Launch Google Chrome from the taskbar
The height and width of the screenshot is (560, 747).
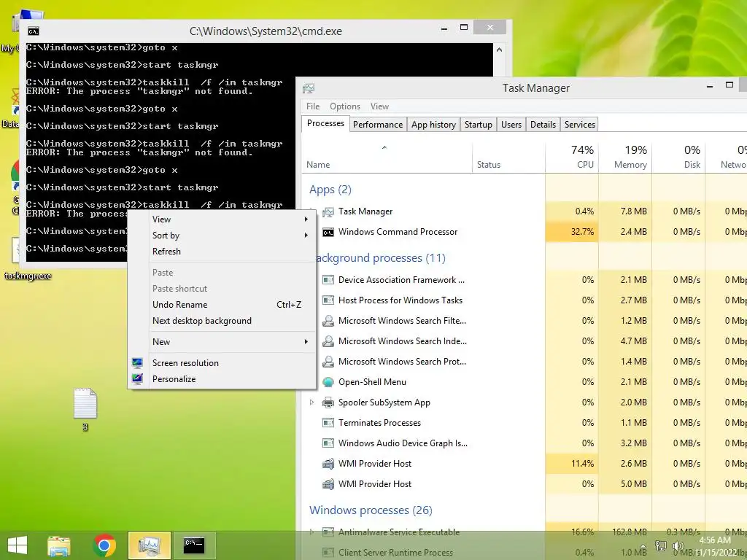coord(104,545)
